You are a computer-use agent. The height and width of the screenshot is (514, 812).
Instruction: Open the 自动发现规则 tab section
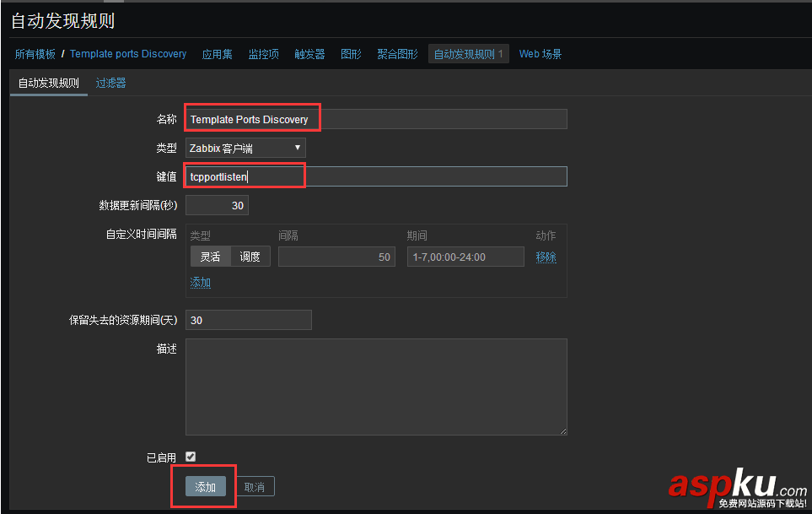click(48, 83)
